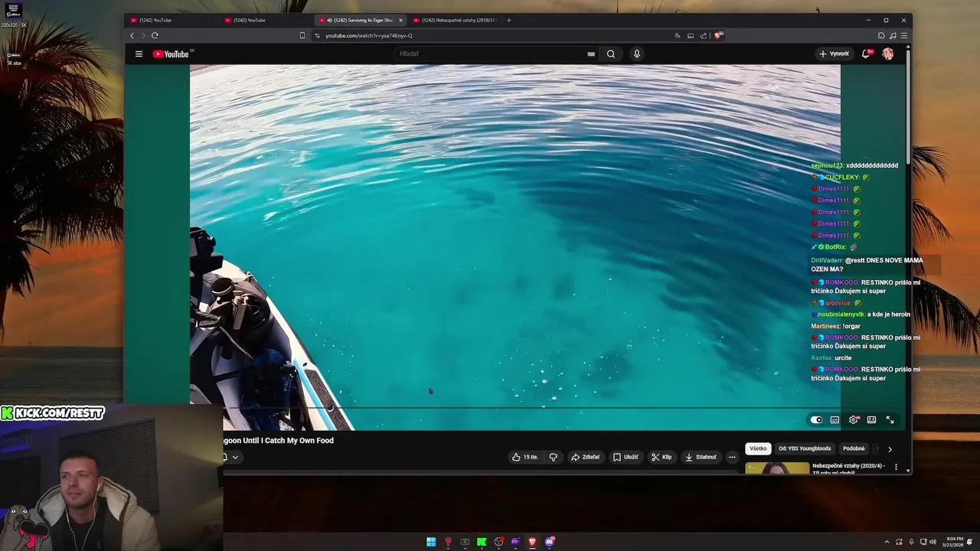Open options for Nebezpečné vzťahy recommended video

(x=896, y=467)
